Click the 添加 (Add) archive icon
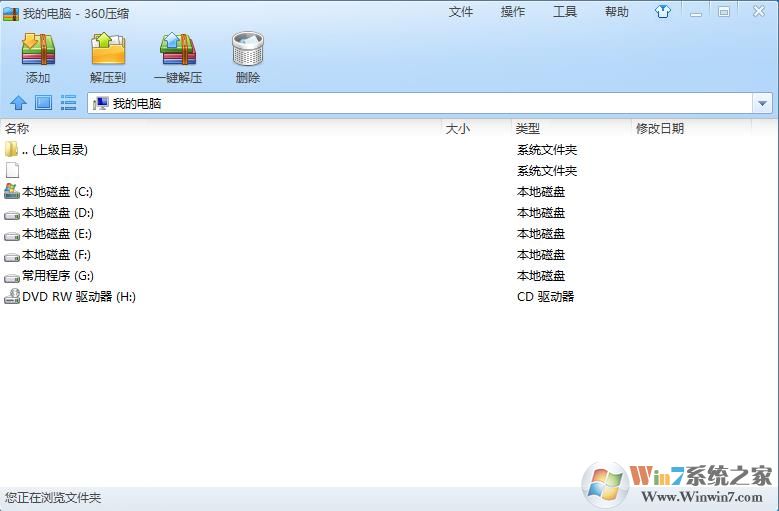The width and height of the screenshot is (779, 511). click(38, 49)
